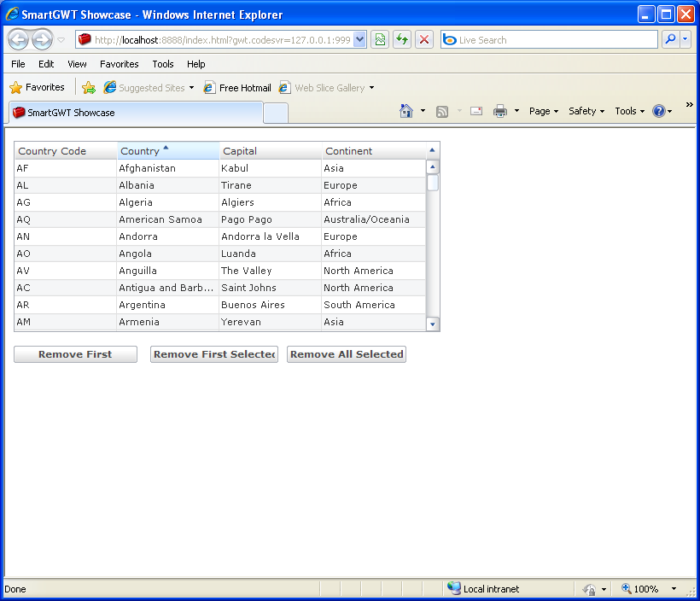Open the recent pages dropdown arrow
Screen dimensions: 700x601
point(61,40)
